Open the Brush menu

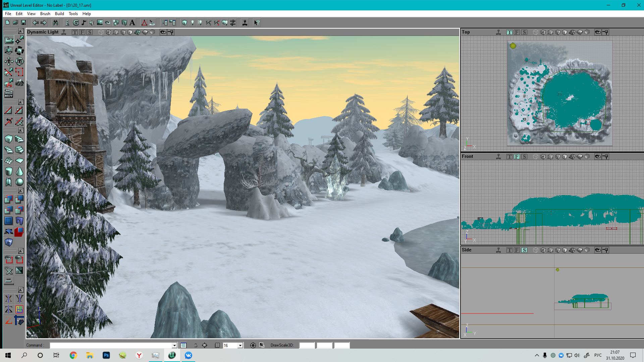[x=45, y=14]
